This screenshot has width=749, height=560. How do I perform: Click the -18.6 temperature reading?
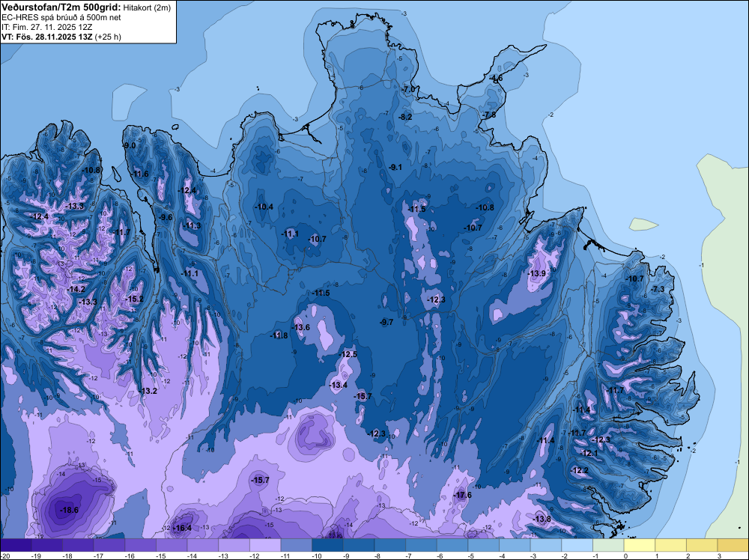click(69, 510)
